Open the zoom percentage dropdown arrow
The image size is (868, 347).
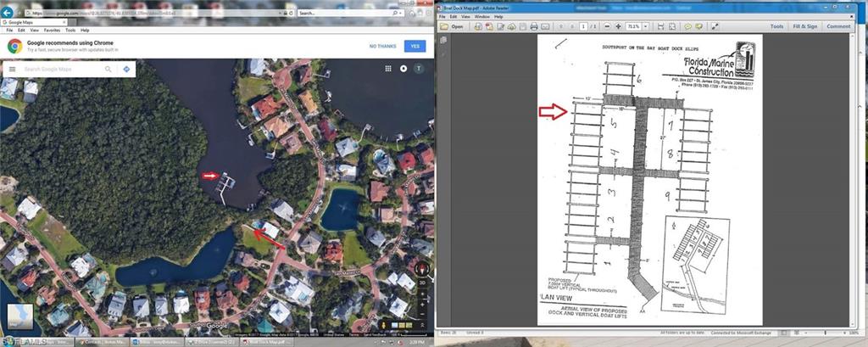pos(645,26)
